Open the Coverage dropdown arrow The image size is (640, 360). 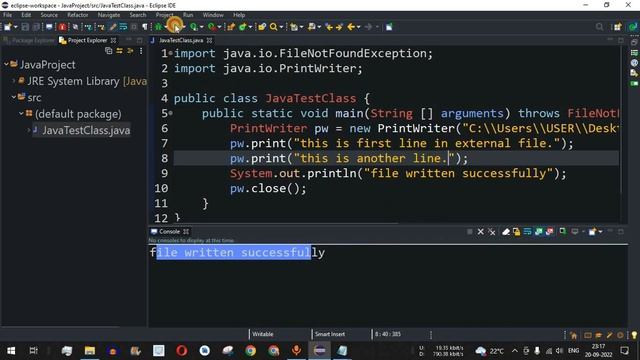(201, 27)
